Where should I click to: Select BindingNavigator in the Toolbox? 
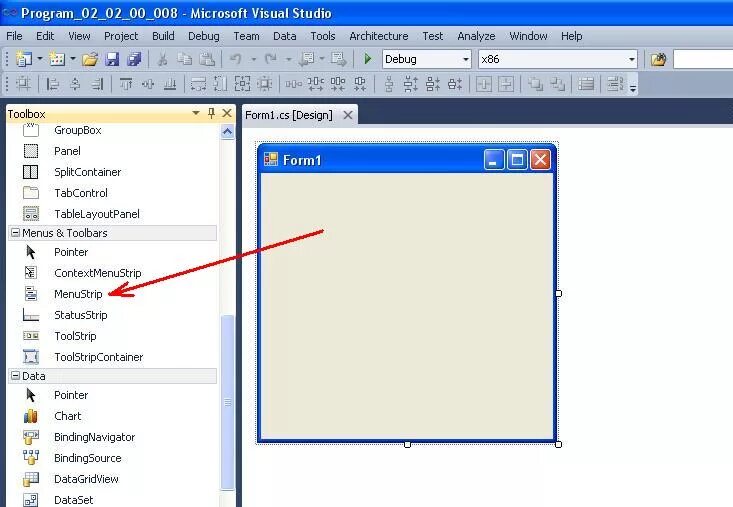coord(94,437)
